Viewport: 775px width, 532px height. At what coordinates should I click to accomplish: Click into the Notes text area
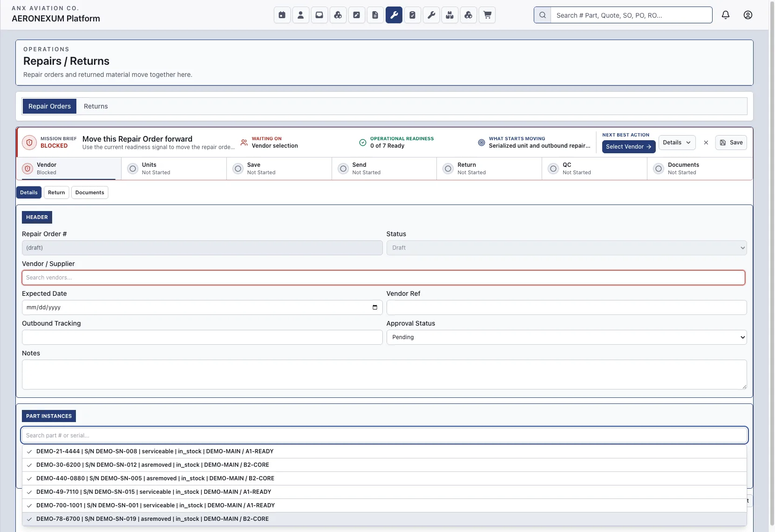pos(384,375)
